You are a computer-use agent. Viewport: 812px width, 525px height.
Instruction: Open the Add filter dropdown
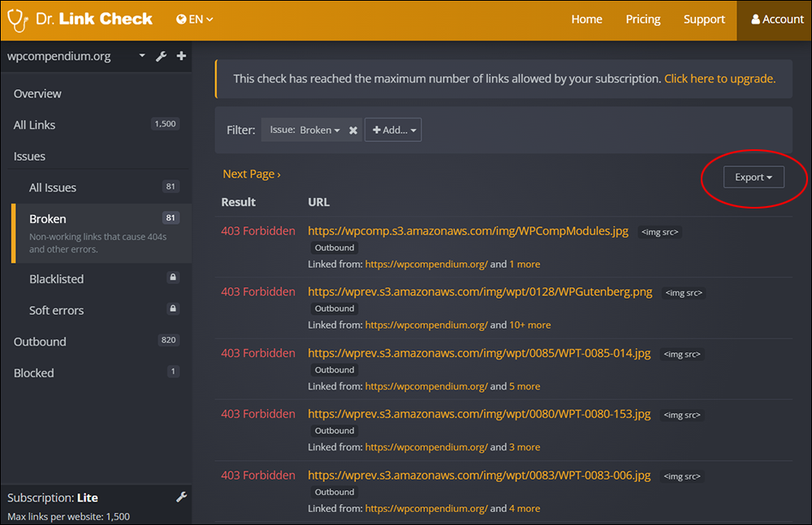393,130
